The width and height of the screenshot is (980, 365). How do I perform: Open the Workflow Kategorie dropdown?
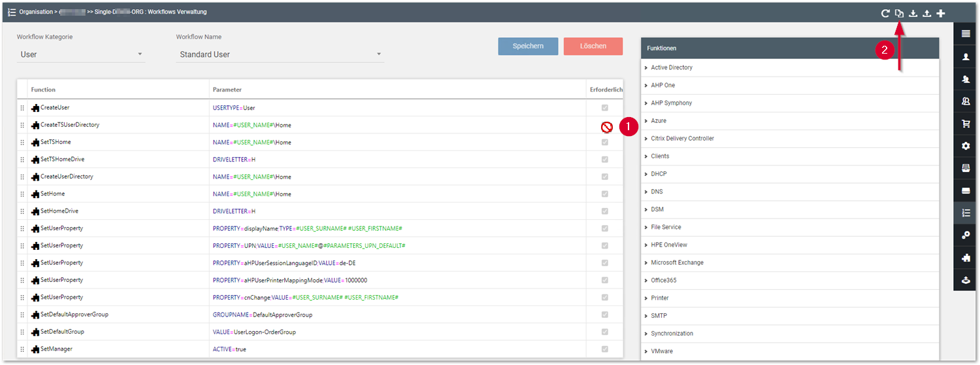coord(81,54)
